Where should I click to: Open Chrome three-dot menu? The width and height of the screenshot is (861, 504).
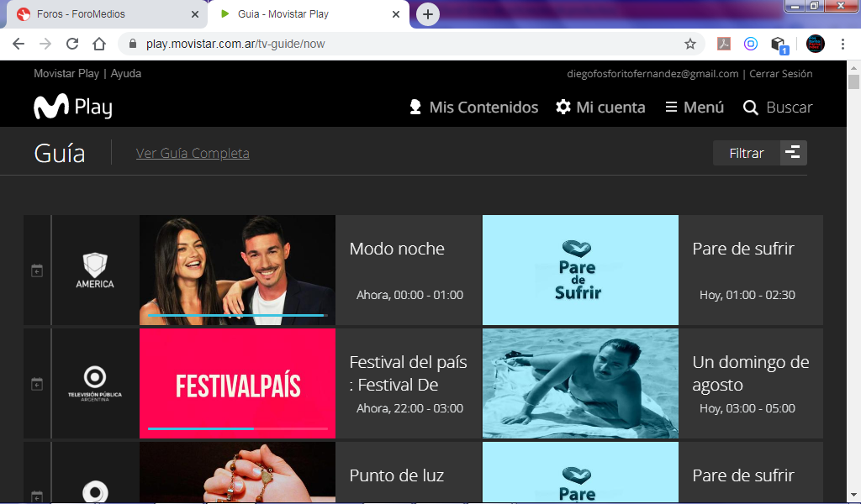click(843, 44)
